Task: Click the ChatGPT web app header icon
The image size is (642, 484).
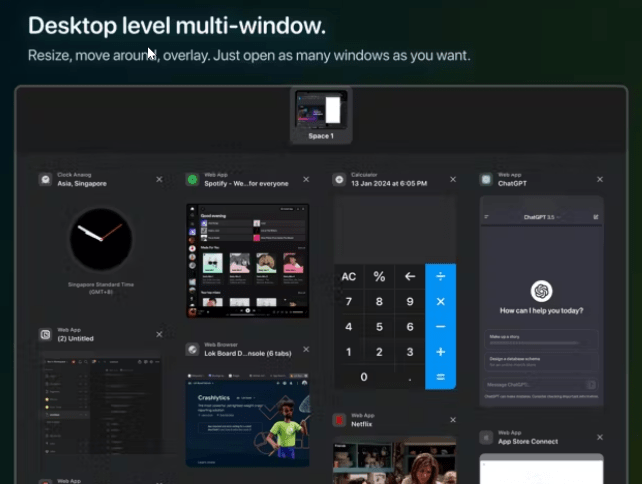Action: pyautogui.click(x=486, y=179)
